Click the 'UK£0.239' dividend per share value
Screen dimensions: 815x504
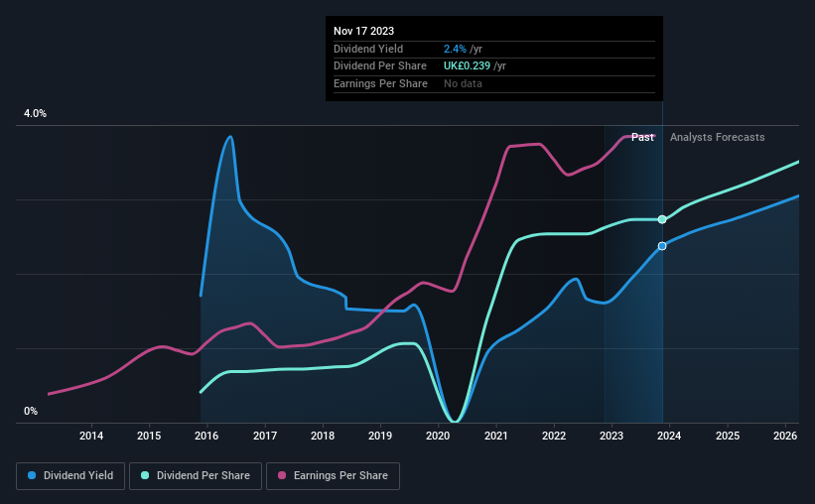pos(467,66)
